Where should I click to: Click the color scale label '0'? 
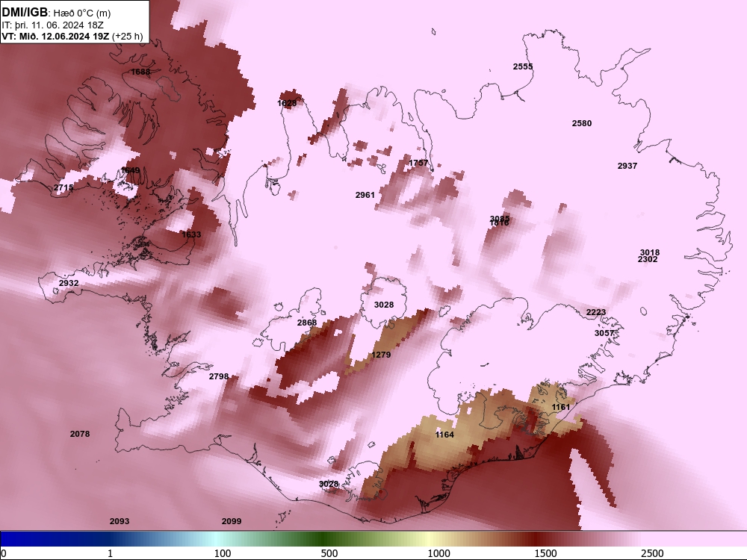(3, 553)
